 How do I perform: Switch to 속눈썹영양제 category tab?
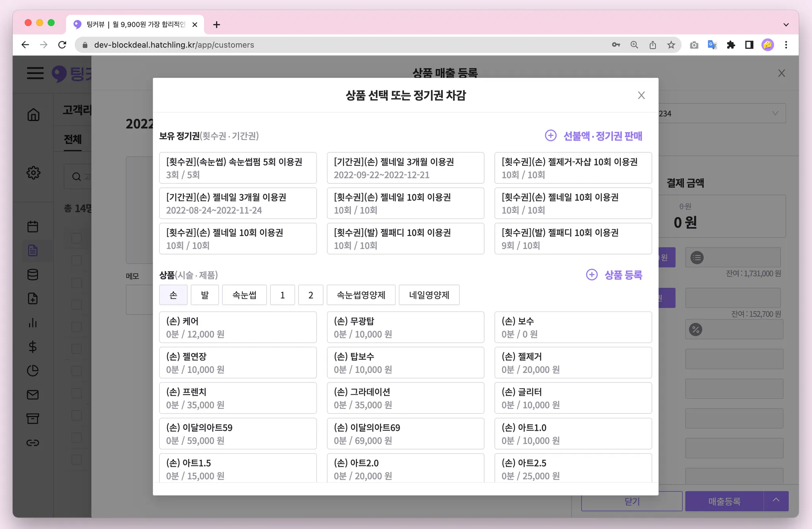coord(361,295)
